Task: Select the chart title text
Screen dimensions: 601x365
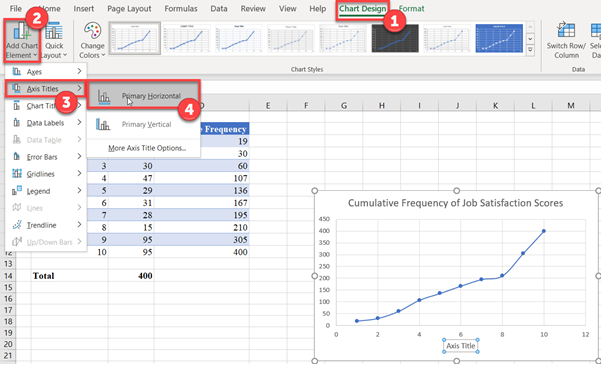Action: coord(455,203)
